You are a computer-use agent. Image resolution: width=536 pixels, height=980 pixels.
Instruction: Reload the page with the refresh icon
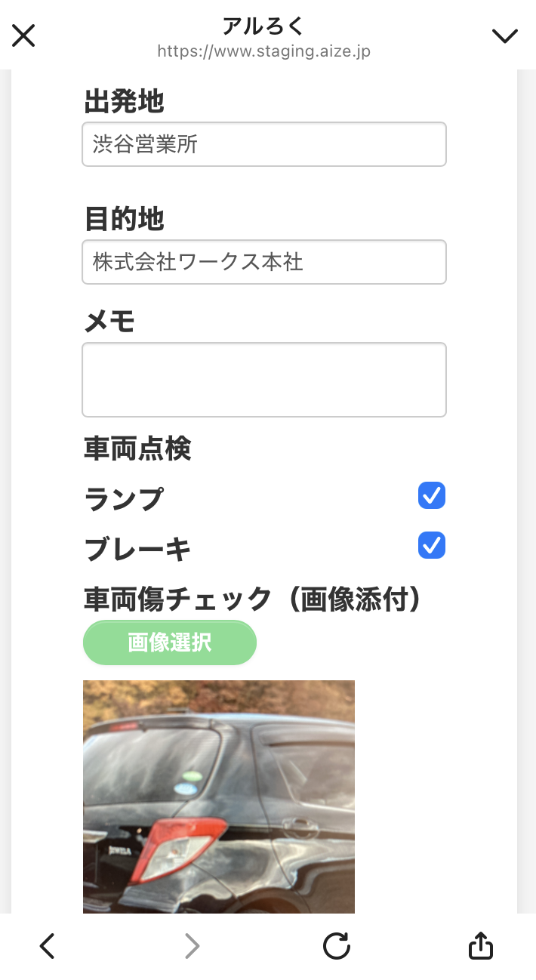tap(337, 946)
